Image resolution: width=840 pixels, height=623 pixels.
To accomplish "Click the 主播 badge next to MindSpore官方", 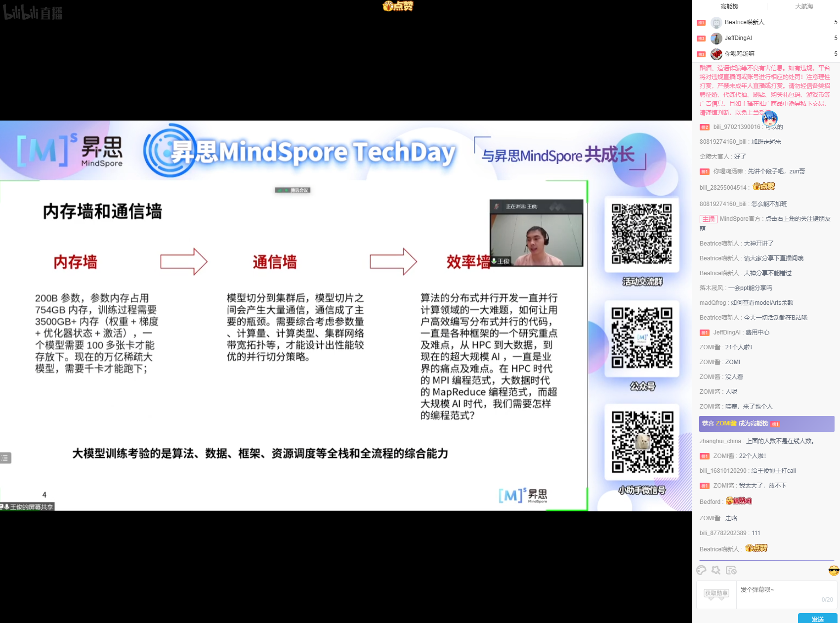I will [708, 219].
